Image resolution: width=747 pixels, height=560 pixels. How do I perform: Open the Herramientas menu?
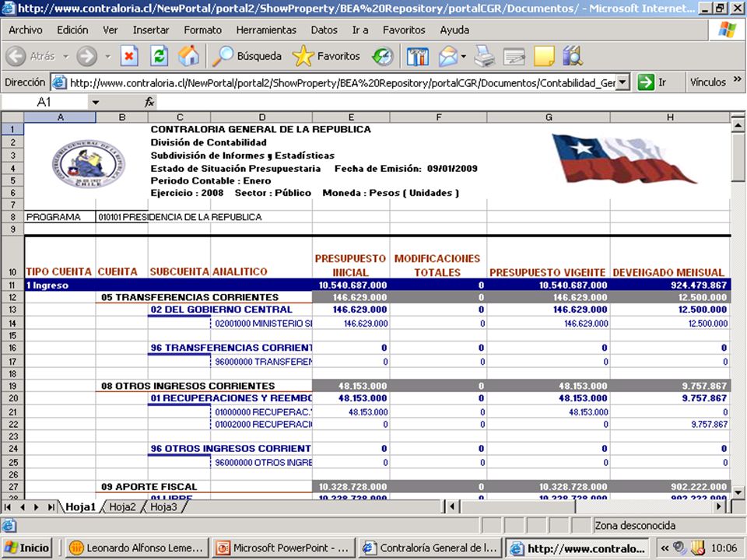pos(266,30)
